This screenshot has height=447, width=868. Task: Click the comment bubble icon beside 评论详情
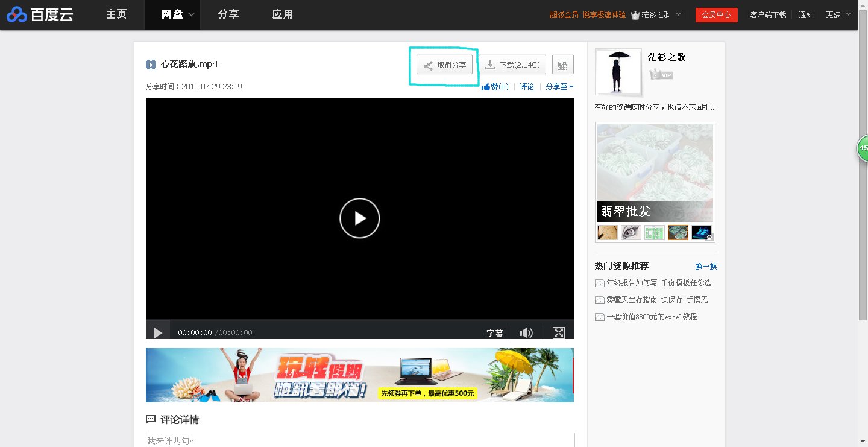(x=150, y=419)
